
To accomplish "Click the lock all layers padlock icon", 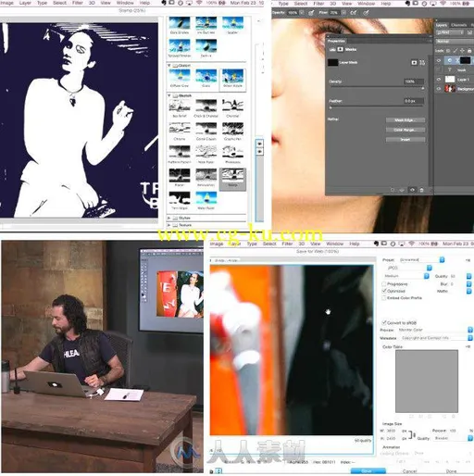I will coord(469,51).
